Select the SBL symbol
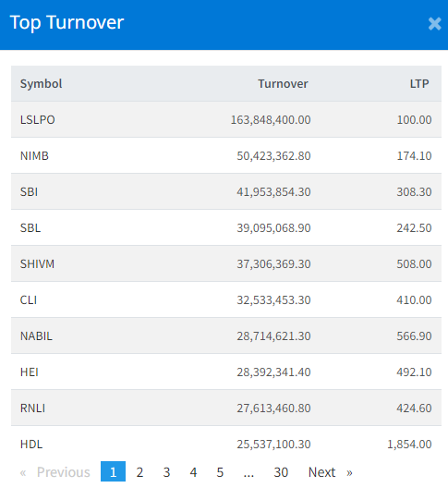 [x=30, y=228]
